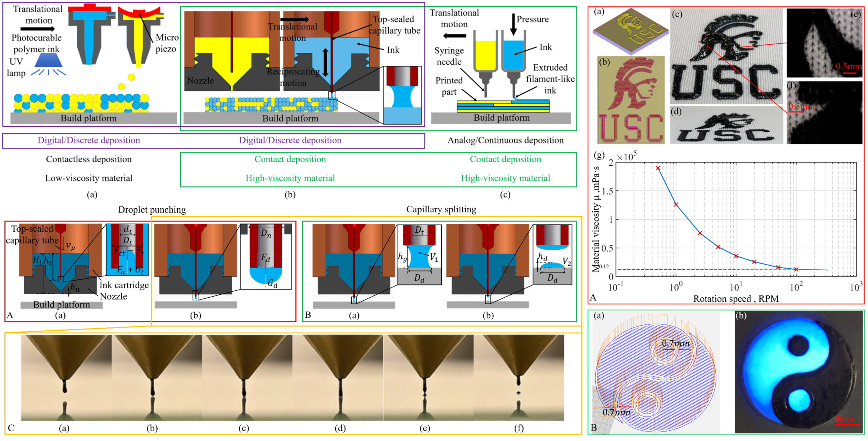Click the capillary liquid bridge inset diagram
Screen dimensions: 868x441
pyautogui.click(x=402, y=95)
